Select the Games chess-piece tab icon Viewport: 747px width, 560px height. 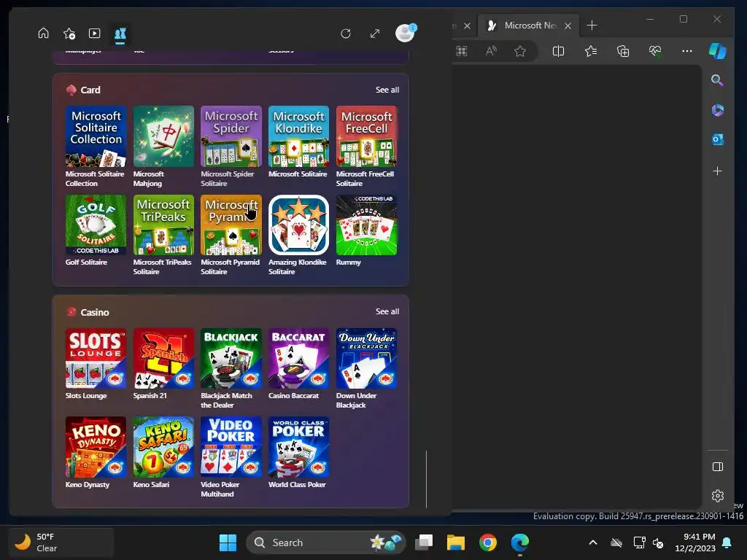click(120, 34)
